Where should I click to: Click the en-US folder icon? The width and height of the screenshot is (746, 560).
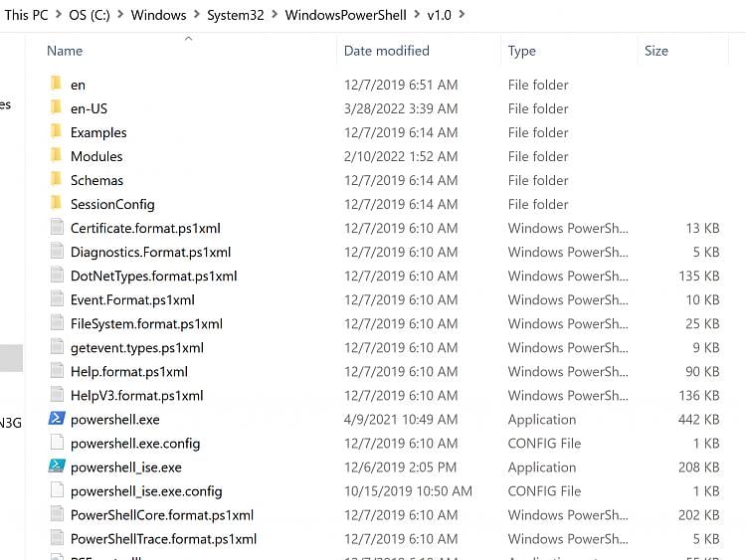coord(57,108)
